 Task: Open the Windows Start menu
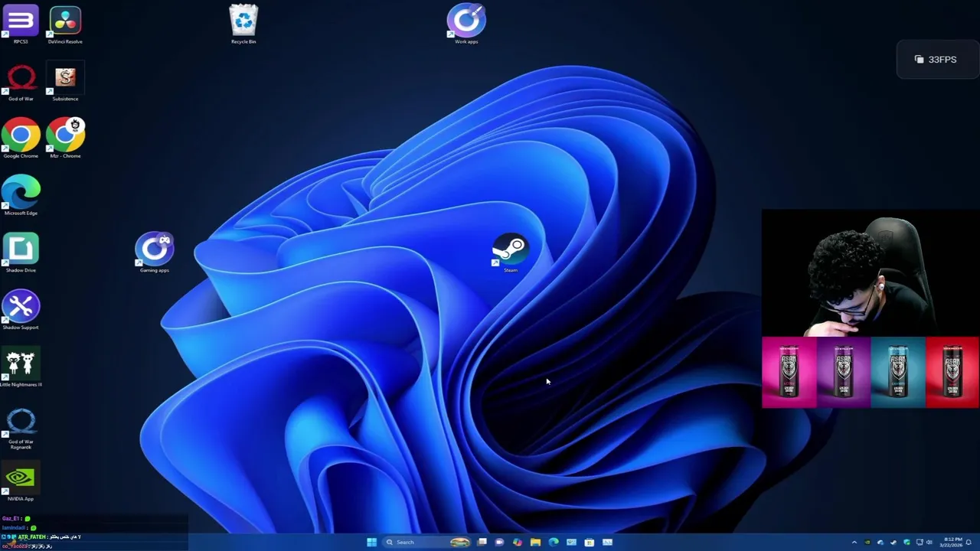point(371,542)
